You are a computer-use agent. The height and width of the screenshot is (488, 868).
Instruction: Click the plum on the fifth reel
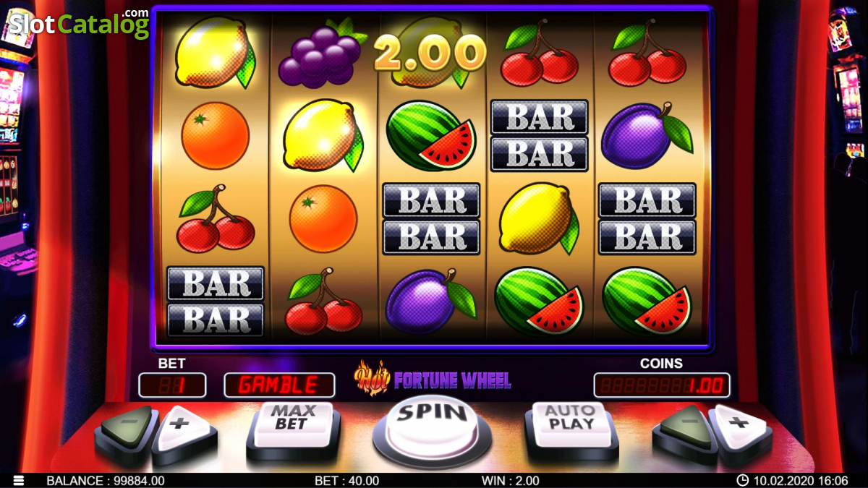coord(646,136)
